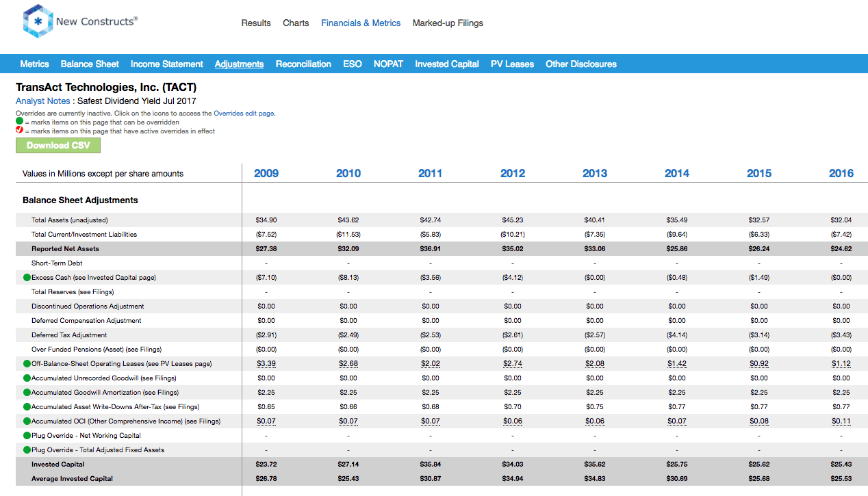Image resolution: width=868 pixels, height=496 pixels.
Task: Click the 2010 Excess Cash value ($8.13)
Action: click(348, 278)
